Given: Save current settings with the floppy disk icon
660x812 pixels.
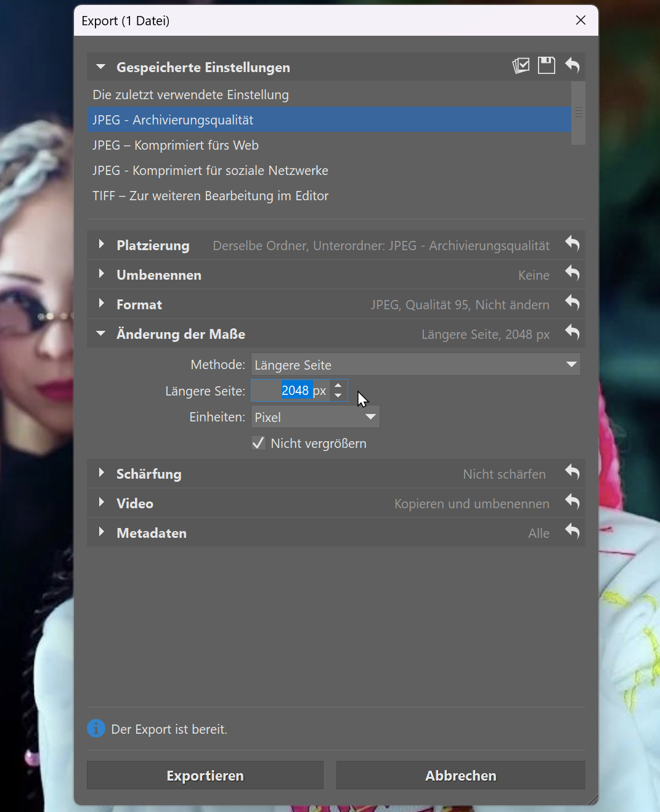Looking at the screenshot, I should (547, 65).
